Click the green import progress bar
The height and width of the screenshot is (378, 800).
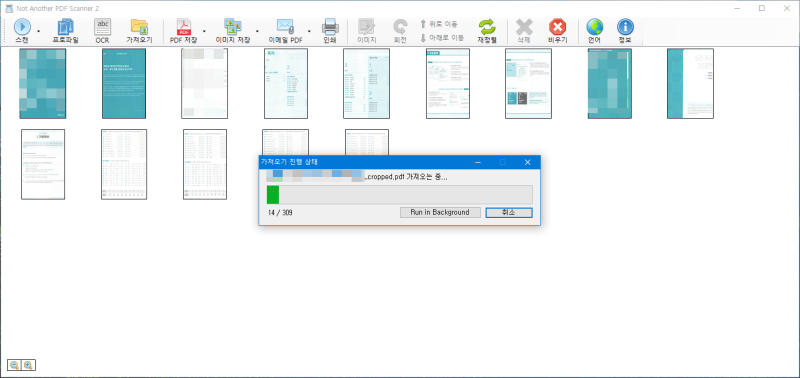click(399, 195)
